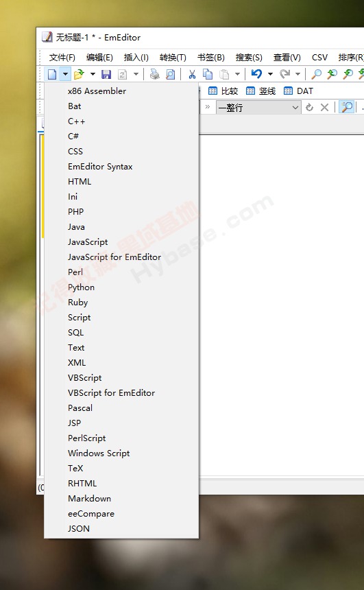The width and height of the screenshot is (364, 590).
Task: Click the Undo arrow icon
Action: [x=256, y=74]
